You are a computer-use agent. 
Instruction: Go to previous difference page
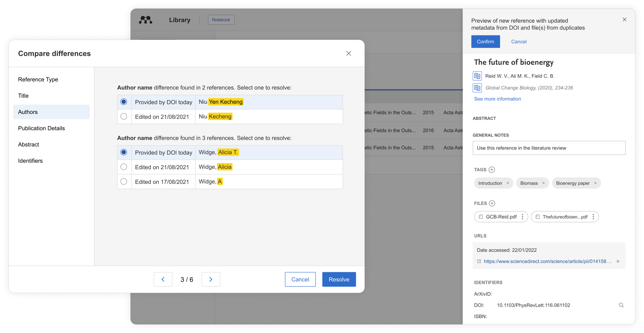[163, 279]
